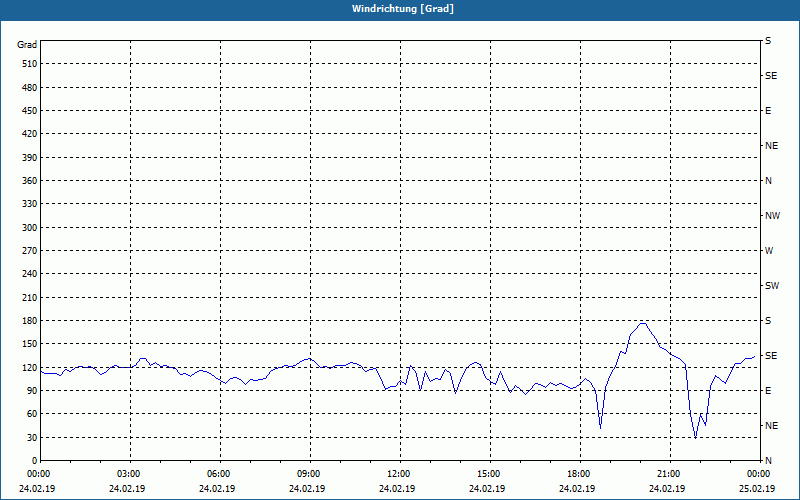Screen dimensions: 800x500
Task: Click the "SW" compass direction label
Action: (772, 286)
